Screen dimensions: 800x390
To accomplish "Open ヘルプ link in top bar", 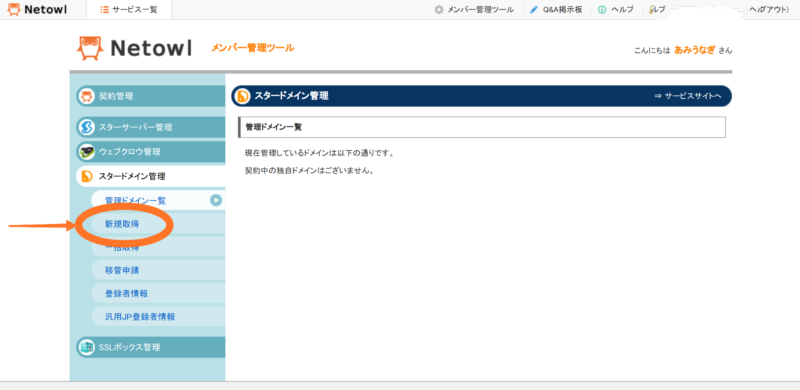I will click(x=622, y=10).
